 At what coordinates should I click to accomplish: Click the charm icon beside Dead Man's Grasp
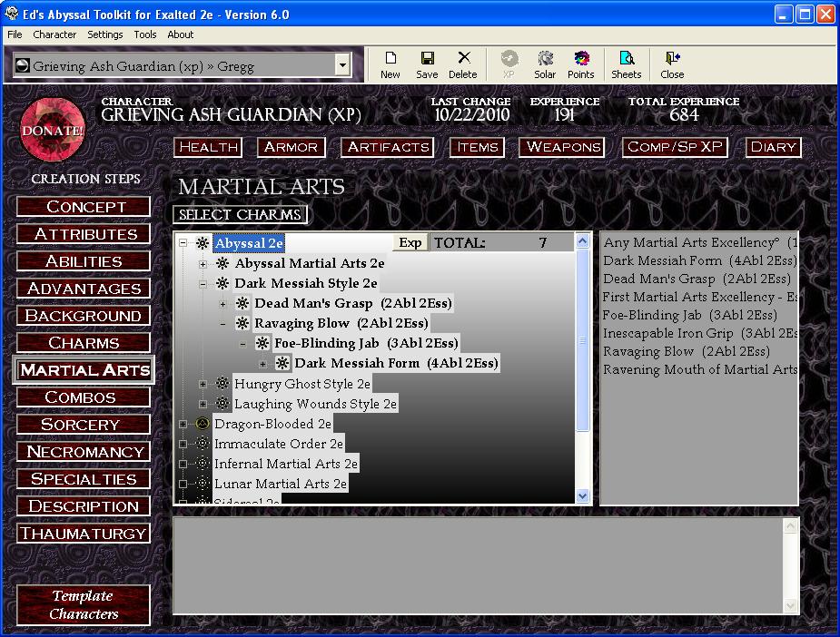(x=242, y=303)
